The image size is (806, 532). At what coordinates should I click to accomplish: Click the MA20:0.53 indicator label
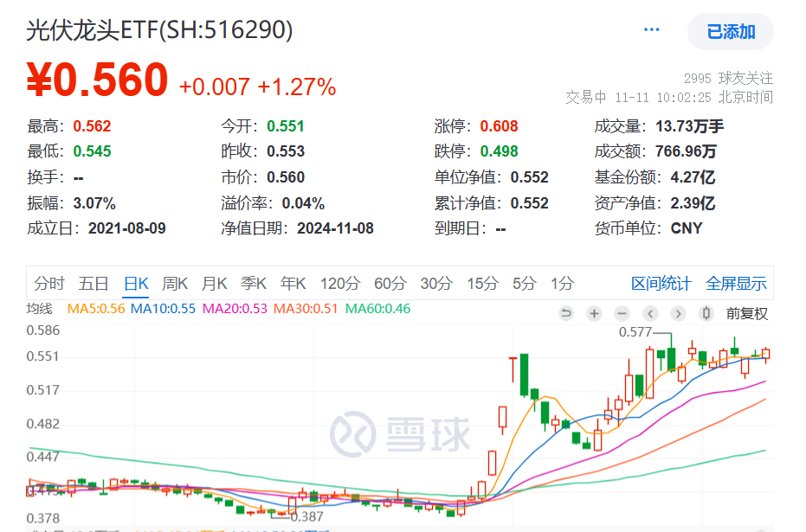pos(235,309)
